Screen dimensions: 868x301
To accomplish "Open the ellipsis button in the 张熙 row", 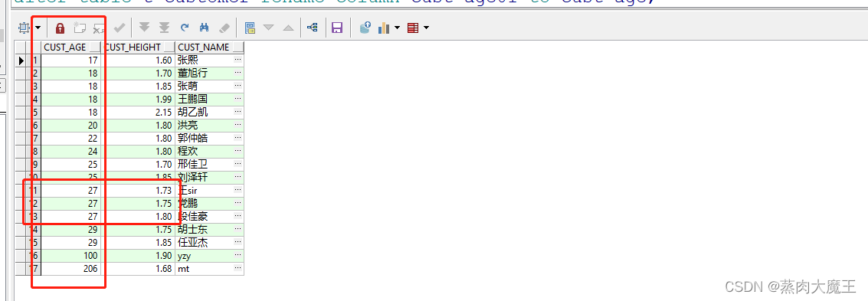I will click(238, 60).
